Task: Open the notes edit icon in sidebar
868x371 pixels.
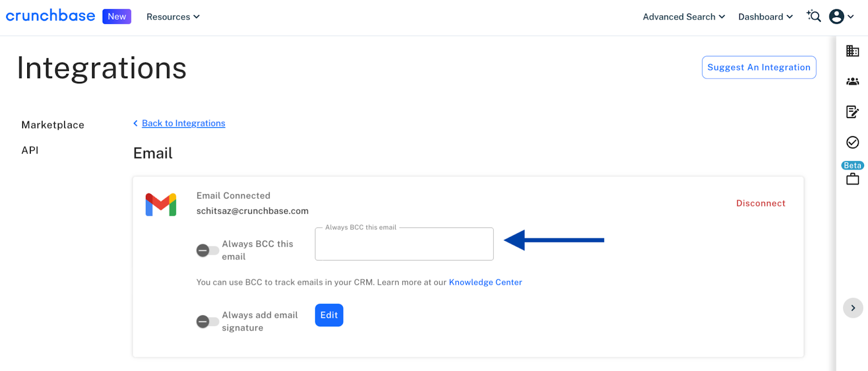Action: click(852, 112)
